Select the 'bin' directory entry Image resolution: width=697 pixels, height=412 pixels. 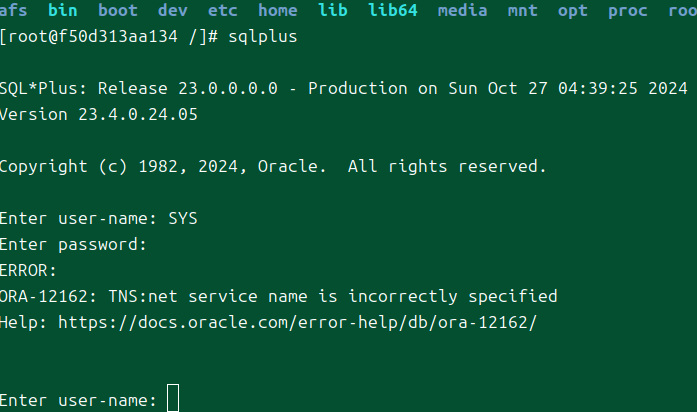pyautogui.click(x=63, y=11)
